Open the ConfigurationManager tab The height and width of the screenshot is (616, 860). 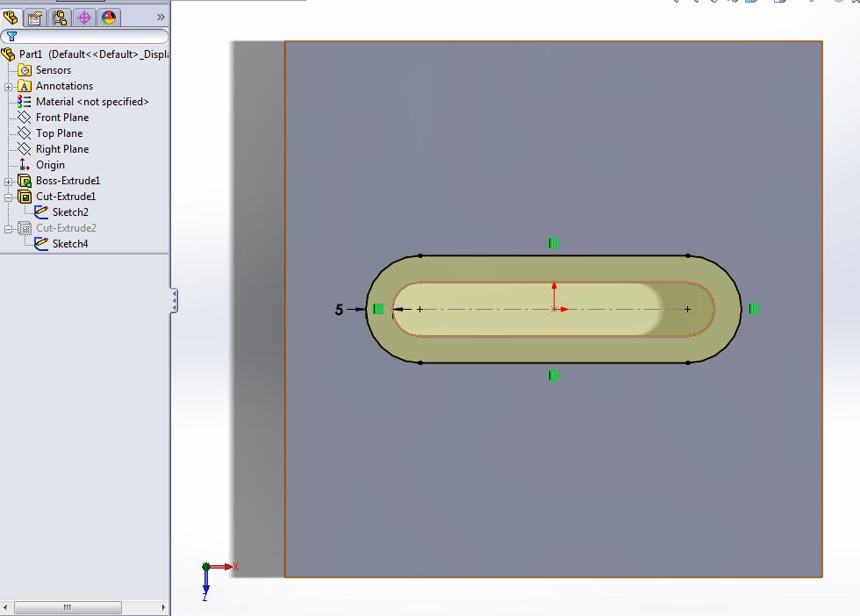coord(60,17)
